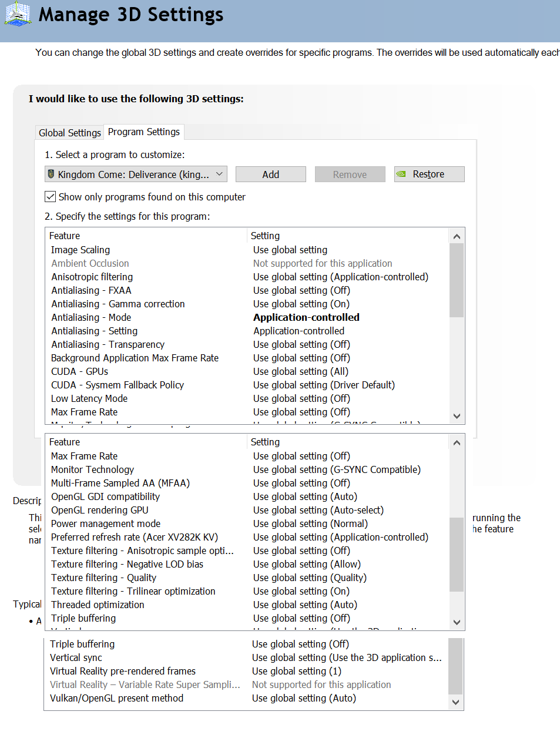560x745 pixels.
Task: Select Virtual Reality pre-rendered frames row
Action: tap(246, 671)
